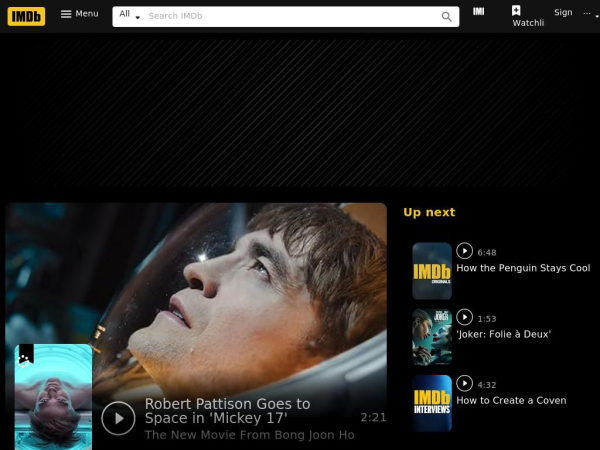600x450 pixels.
Task: Open the IMDbPro icon link
Action: (x=478, y=11)
